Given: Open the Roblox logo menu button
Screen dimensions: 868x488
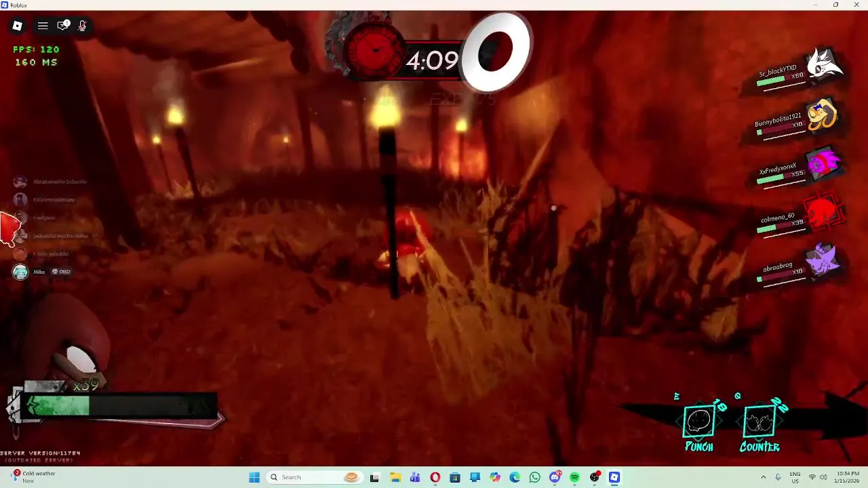Looking at the screenshot, I should (18, 26).
